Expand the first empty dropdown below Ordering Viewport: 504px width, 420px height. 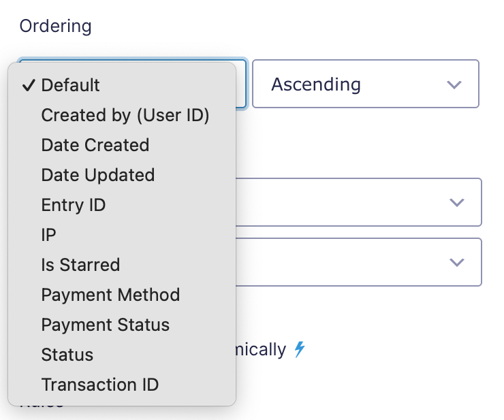358,202
